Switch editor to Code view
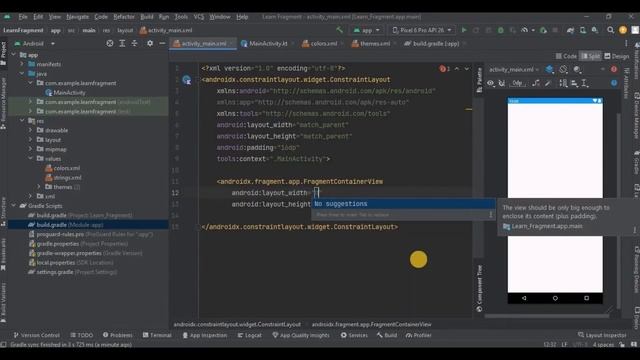This screenshot has height=360, width=640. point(566,56)
